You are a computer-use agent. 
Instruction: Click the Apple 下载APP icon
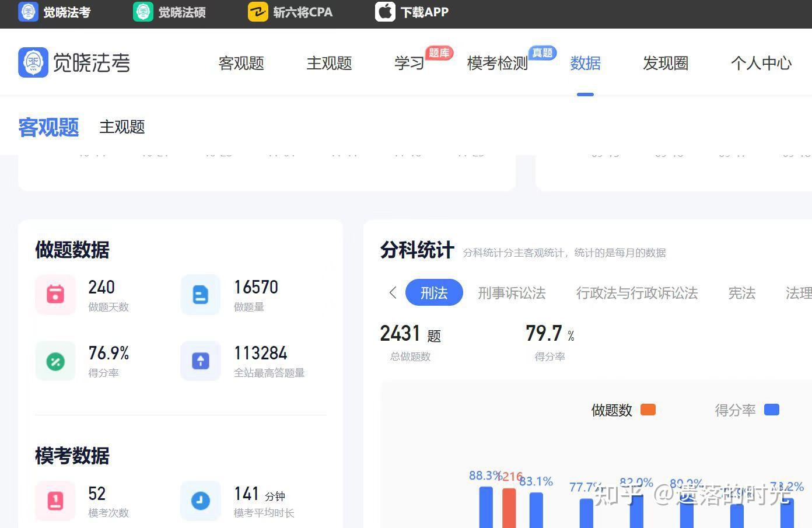click(385, 12)
